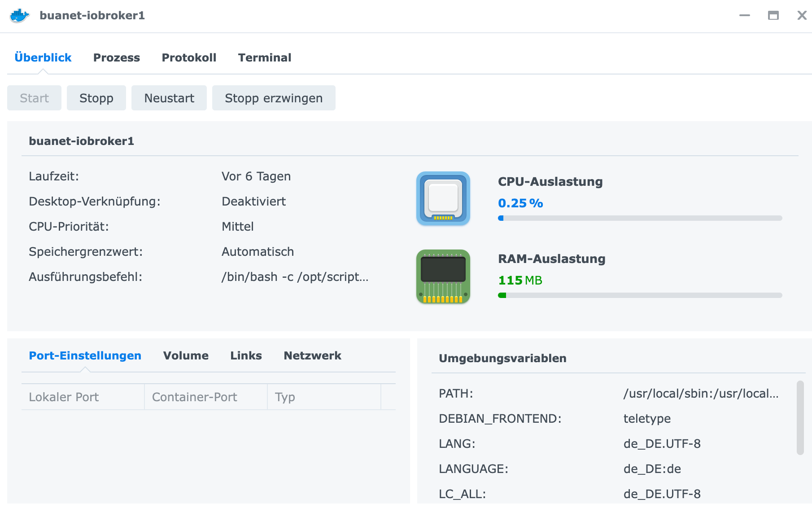Switch to the Links tab
The image size is (812, 508).
(246, 356)
